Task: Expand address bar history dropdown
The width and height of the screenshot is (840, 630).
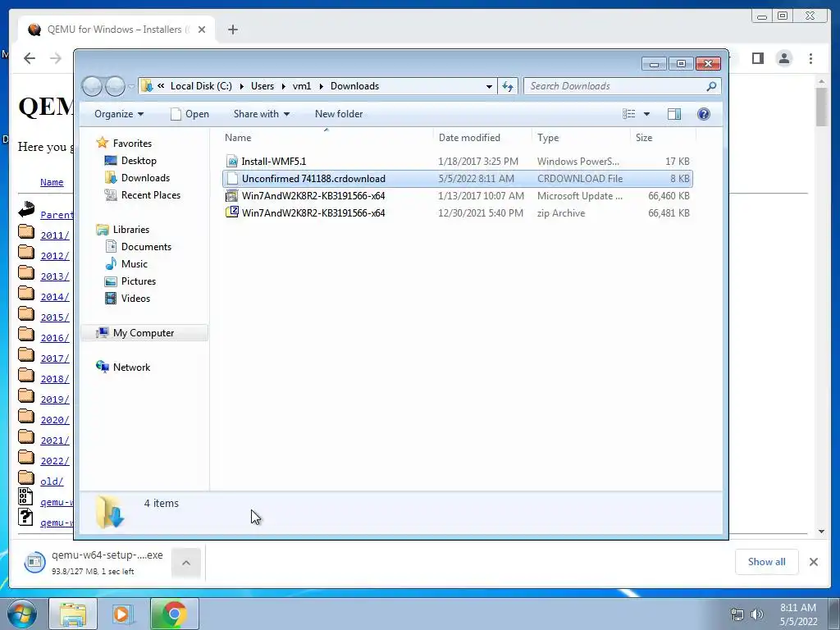Action: coord(489,86)
